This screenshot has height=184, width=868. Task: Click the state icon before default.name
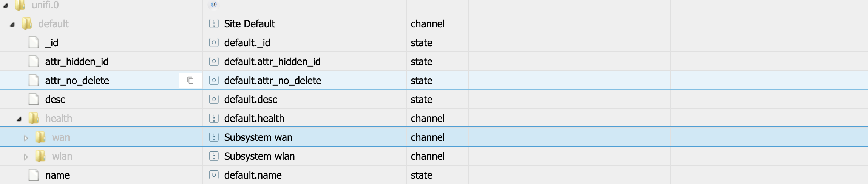tap(214, 175)
